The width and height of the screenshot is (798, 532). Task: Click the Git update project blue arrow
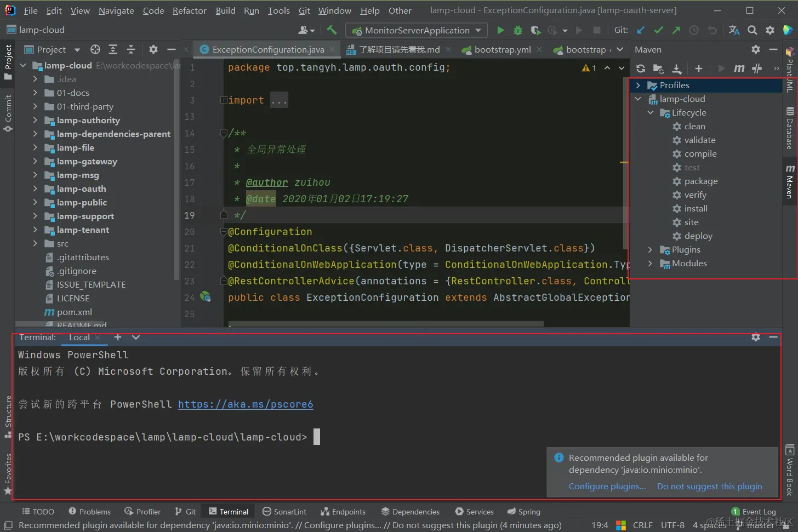641,30
